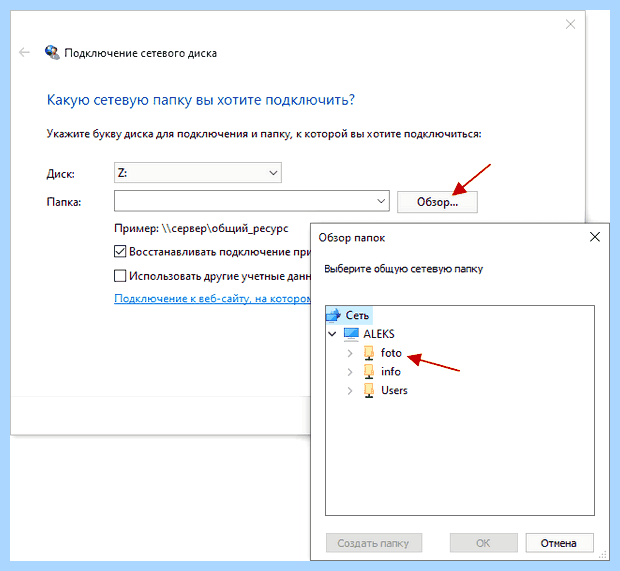This screenshot has height=571, width=620.
Task: Open the Папка path dropdown arrow
Action: click(x=381, y=201)
